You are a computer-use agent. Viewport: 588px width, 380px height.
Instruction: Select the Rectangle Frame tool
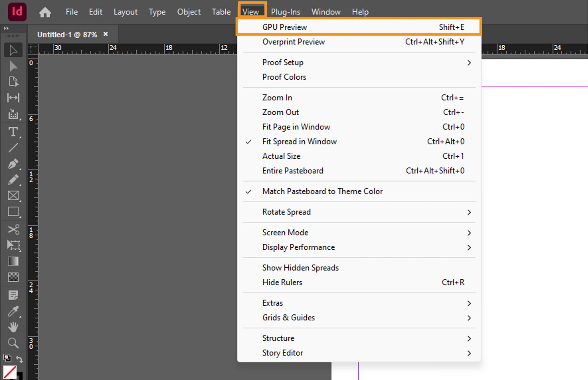pyautogui.click(x=13, y=196)
